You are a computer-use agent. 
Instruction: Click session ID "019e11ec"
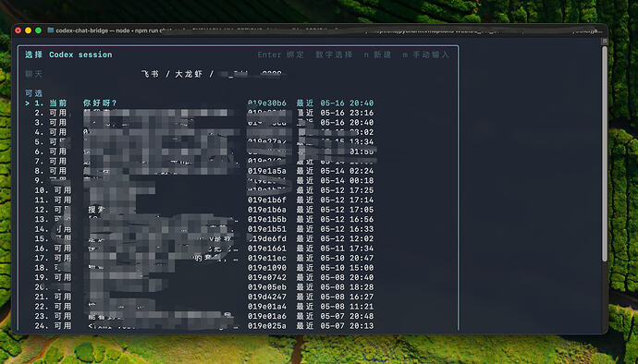pos(267,259)
